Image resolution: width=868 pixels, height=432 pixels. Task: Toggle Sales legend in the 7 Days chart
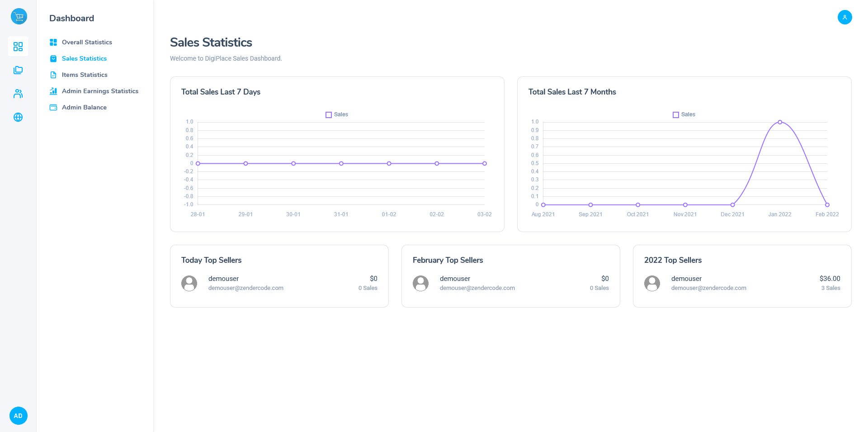pos(337,114)
